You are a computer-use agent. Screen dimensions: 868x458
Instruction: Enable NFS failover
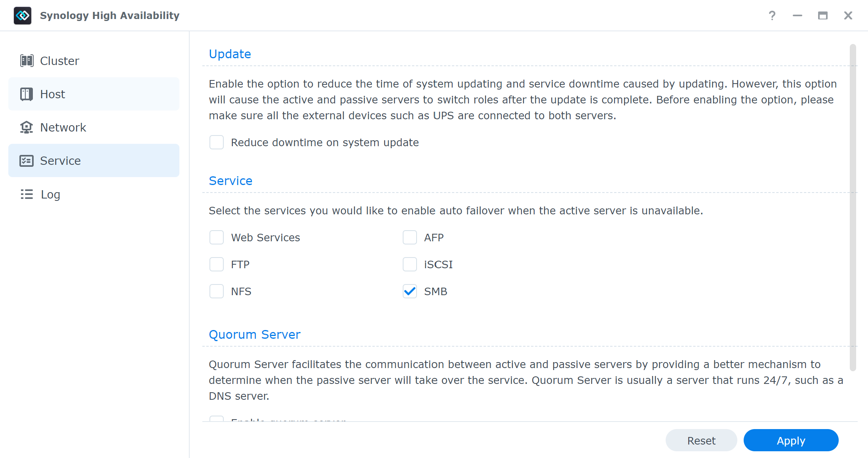click(217, 291)
